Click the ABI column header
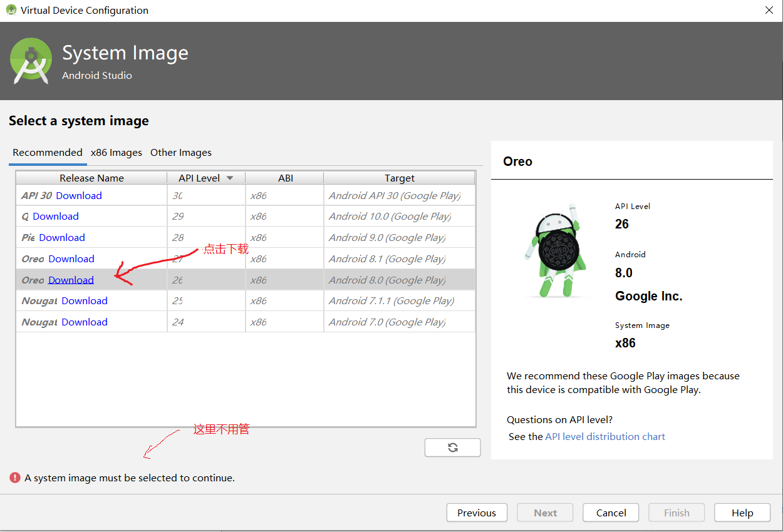This screenshot has width=783, height=532. (285, 178)
